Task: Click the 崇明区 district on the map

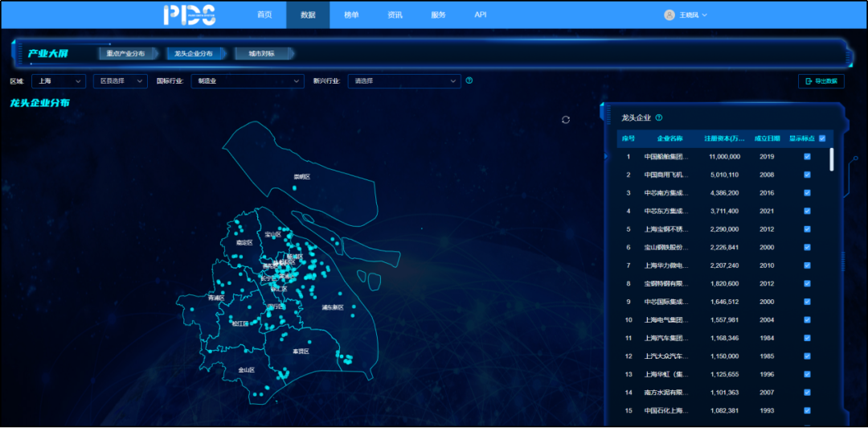Action: pos(301,176)
